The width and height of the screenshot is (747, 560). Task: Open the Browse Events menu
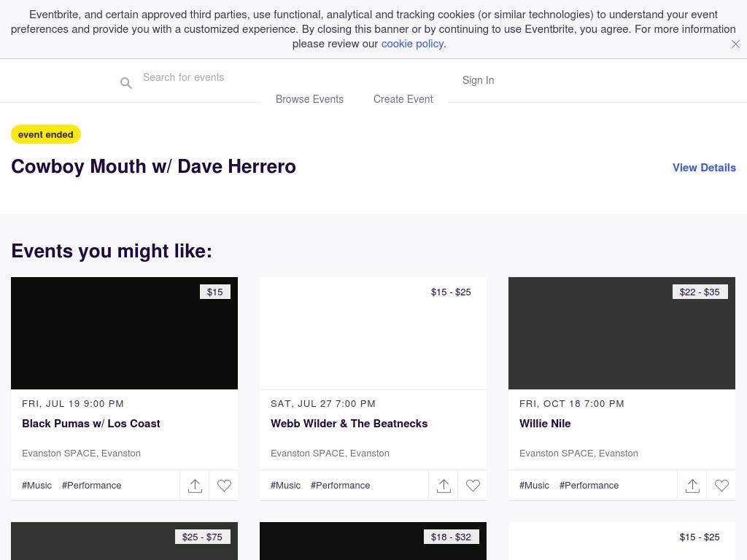pos(309,99)
